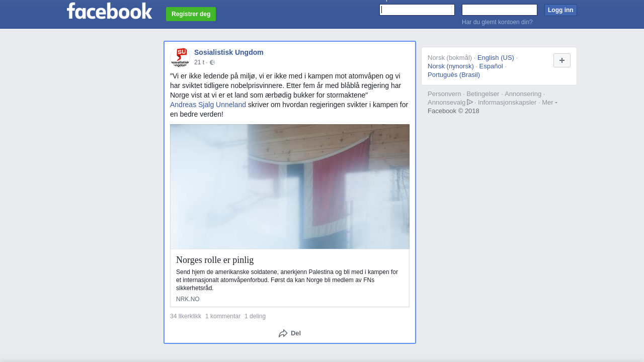The width and height of the screenshot is (644, 362).
Task: Open Sosialistisk Ungdom page name link
Action: (x=229, y=52)
